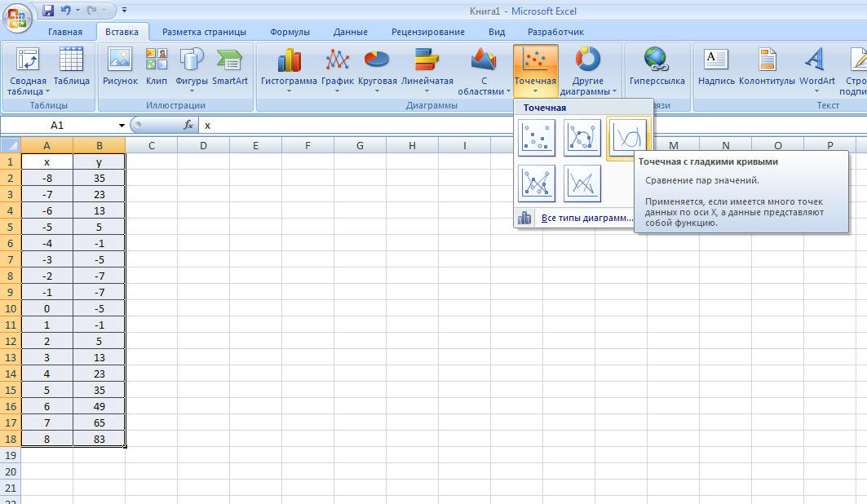Switch to the Формулы tab
867x504 pixels.
(x=290, y=32)
